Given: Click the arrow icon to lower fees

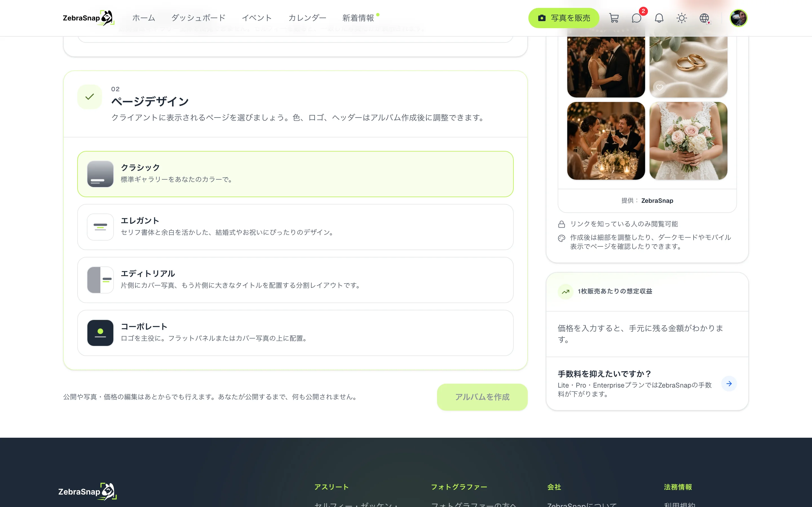Looking at the screenshot, I should (729, 384).
